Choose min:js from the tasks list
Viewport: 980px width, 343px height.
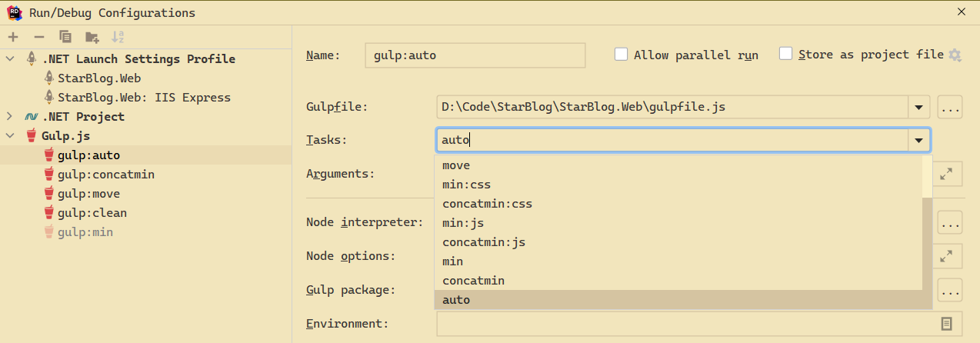click(678, 223)
